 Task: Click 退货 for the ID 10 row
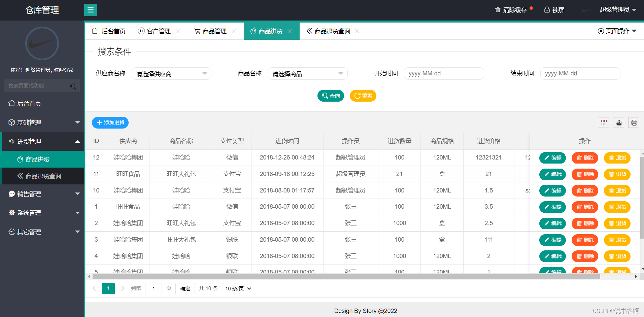pyautogui.click(x=617, y=190)
